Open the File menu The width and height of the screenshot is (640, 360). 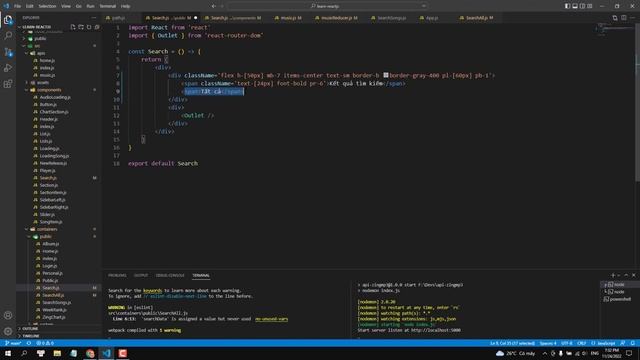(18, 6)
